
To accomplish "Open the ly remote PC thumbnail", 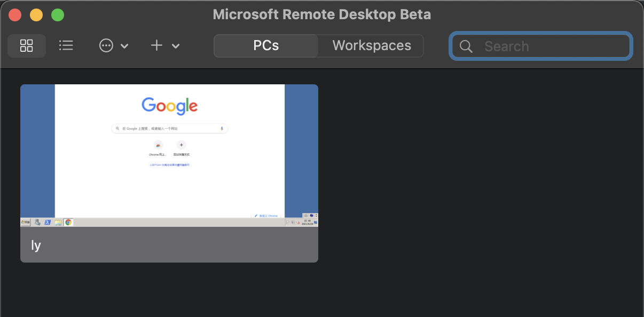I will 169,155.
